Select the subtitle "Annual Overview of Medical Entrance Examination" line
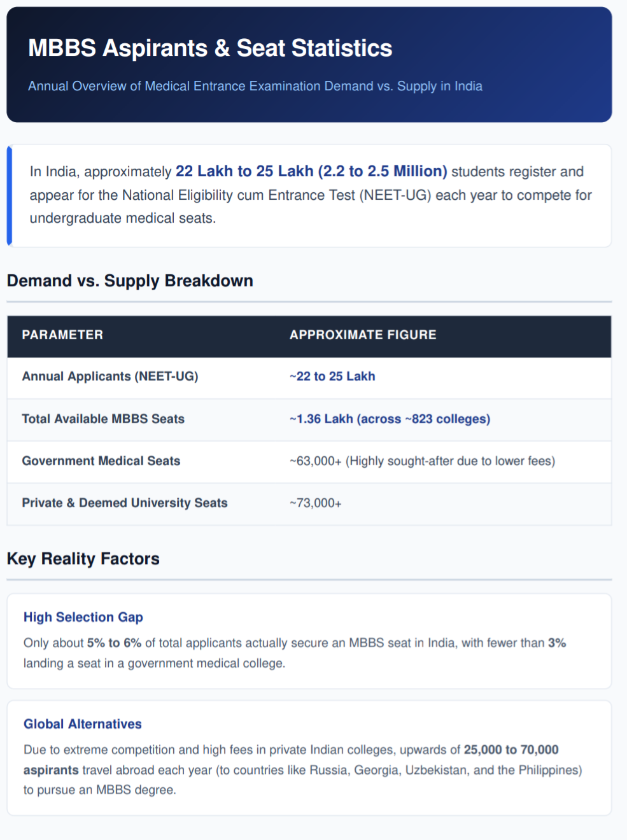The width and height of the screenshot is (627, 840). [255, 86]
